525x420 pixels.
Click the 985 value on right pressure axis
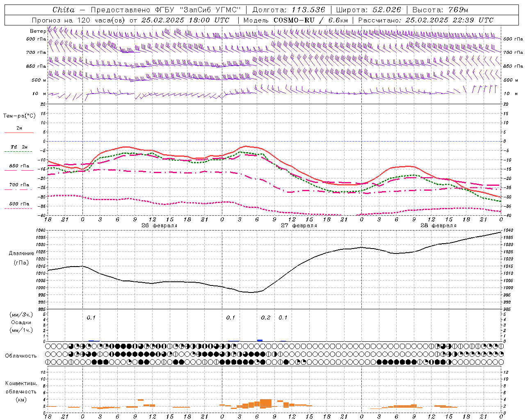(x=508, y=309)
